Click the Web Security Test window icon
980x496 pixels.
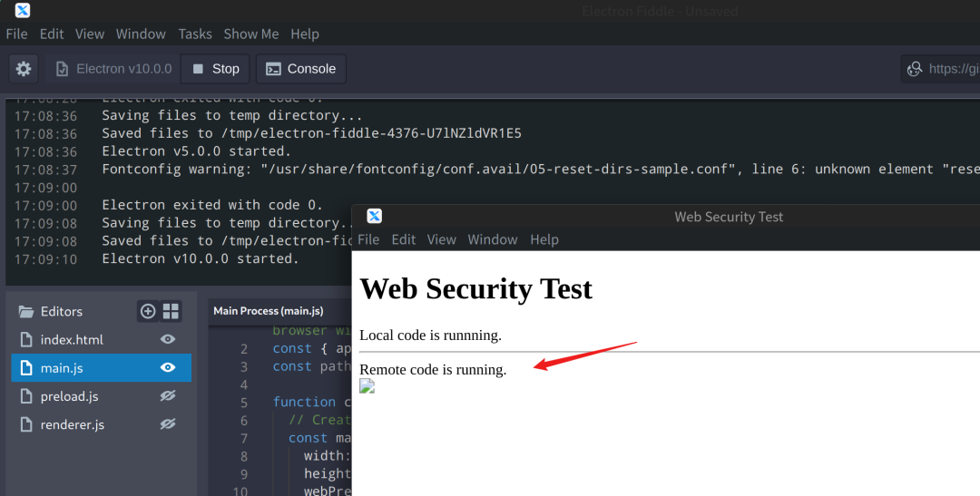[x=374, y=216]
